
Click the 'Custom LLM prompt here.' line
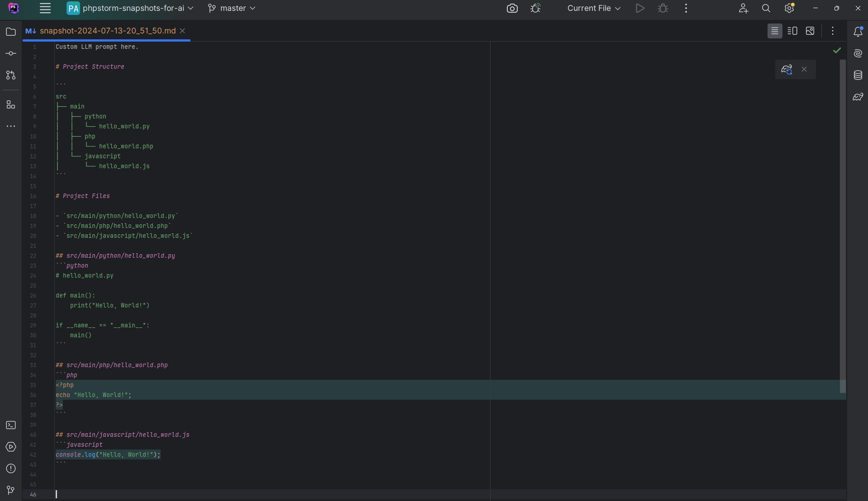pos(97,47)
